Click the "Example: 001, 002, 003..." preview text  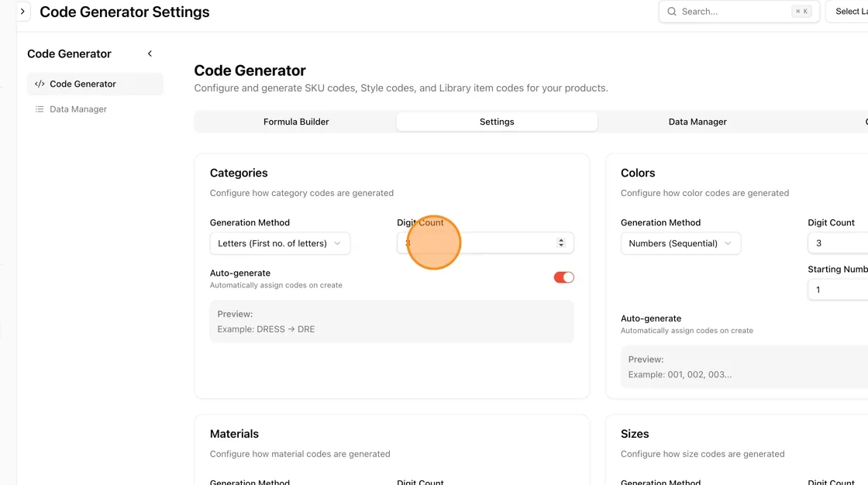tap(680, 375)
